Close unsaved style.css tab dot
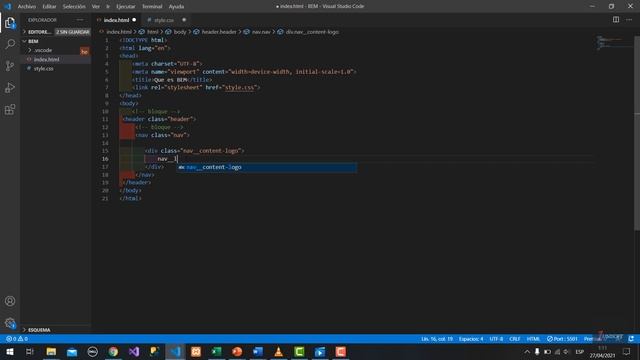 pos(184,20)
